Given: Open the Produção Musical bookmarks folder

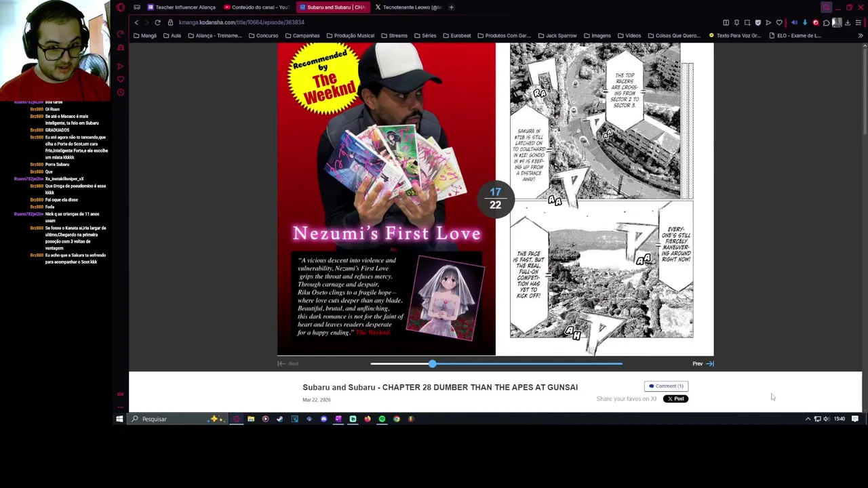Looking at the screenshot, I should coord(350,36).
